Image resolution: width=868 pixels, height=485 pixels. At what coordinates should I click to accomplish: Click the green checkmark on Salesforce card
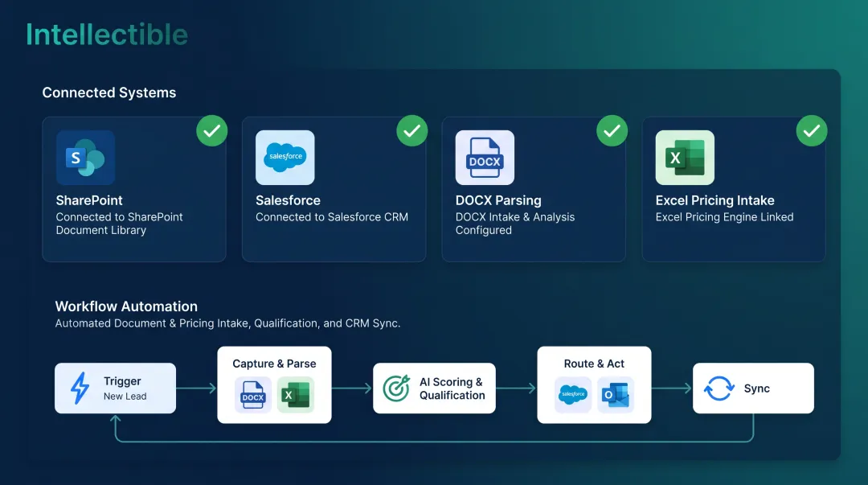(411, 131)
